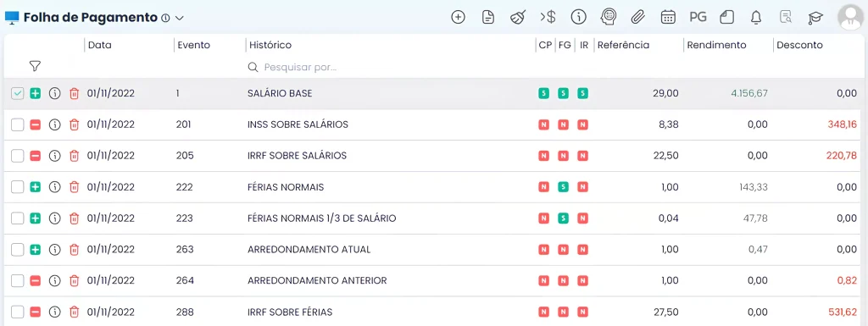Screen dimensions: 868x326
Task: Click referência value 22,50
Action: [666, 157]
